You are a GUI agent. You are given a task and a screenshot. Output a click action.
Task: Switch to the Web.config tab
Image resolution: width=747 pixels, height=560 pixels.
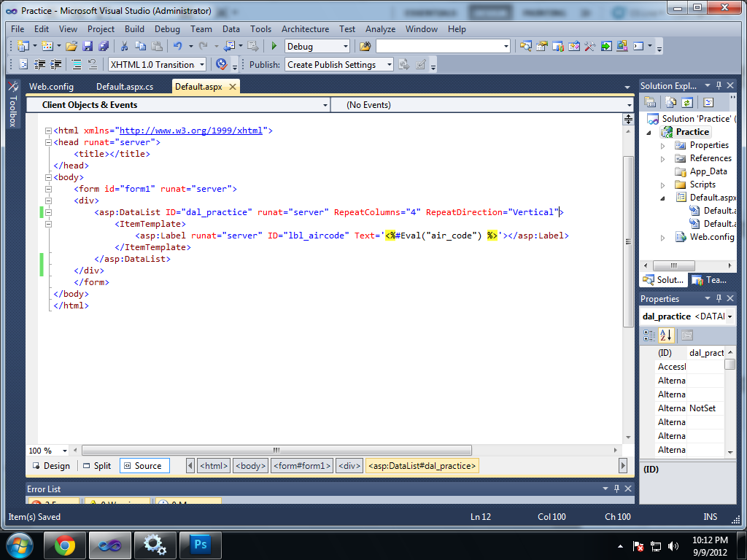(52, 87)
